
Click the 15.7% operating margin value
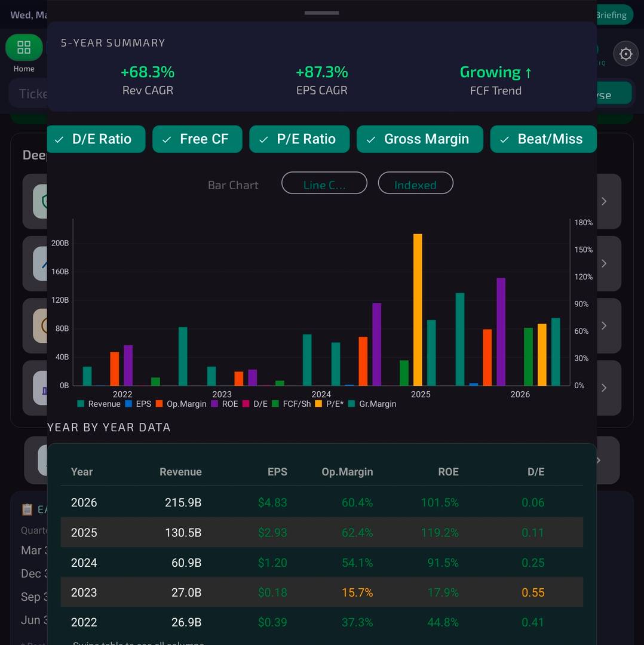point(357,593)
